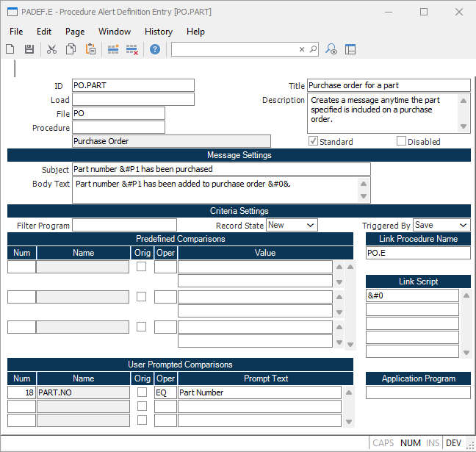The height and width of the screenshot is (452, 476).
Task: Check the Orig box for PART.NO row
Action: (x=141, y=392)
